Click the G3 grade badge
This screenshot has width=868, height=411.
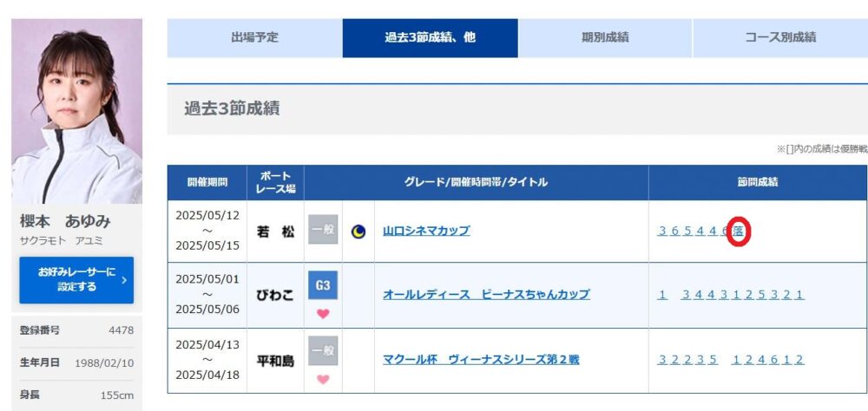[323, 285]
